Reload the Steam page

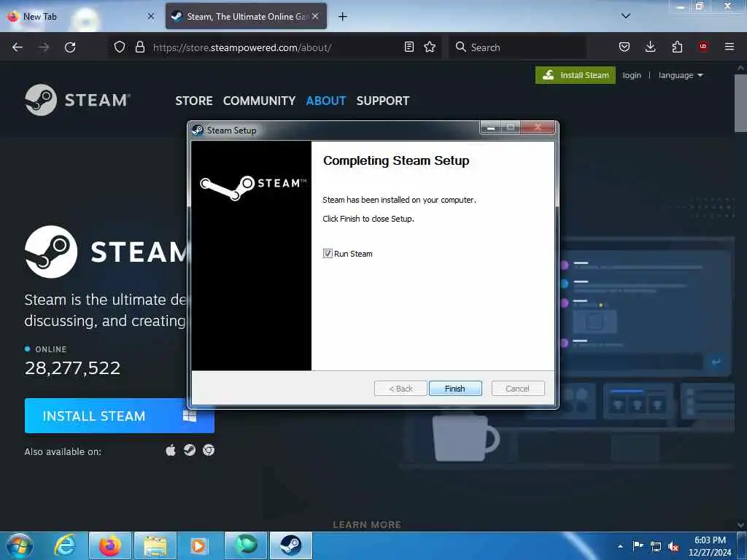point(70,47)
